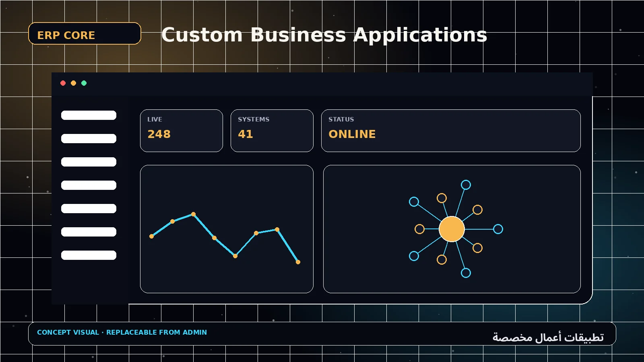The height and width of the screenshot is (362, 644).
Task: Click the red window dot
Action: [63, 83]
